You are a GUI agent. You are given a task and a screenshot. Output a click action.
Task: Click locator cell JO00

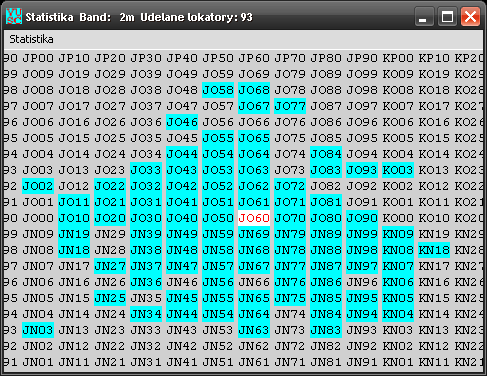(x=38, y=218)
